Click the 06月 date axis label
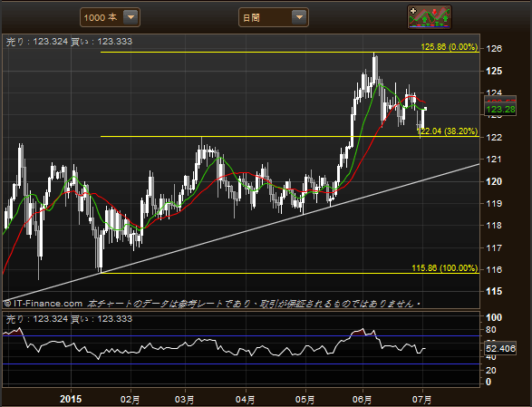The image size is (532, 407). click(x=362, y=399)
